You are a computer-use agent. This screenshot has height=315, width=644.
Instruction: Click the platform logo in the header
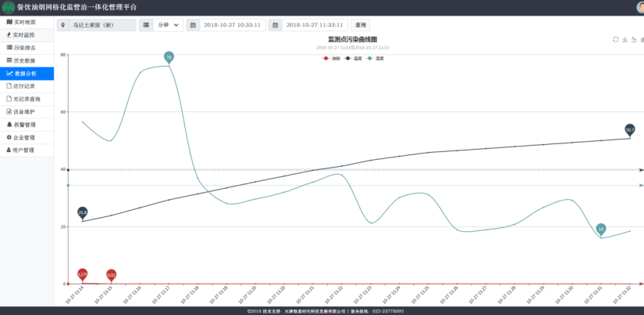point(8,7)
